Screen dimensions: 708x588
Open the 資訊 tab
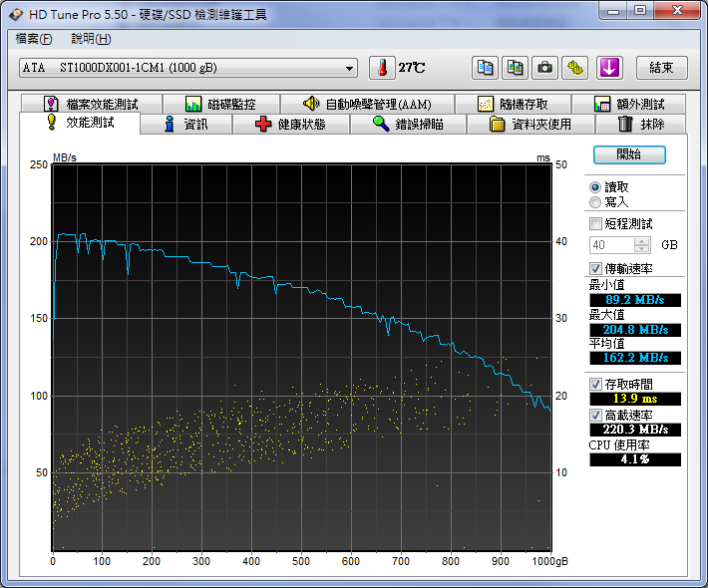(x=186, y=125)
